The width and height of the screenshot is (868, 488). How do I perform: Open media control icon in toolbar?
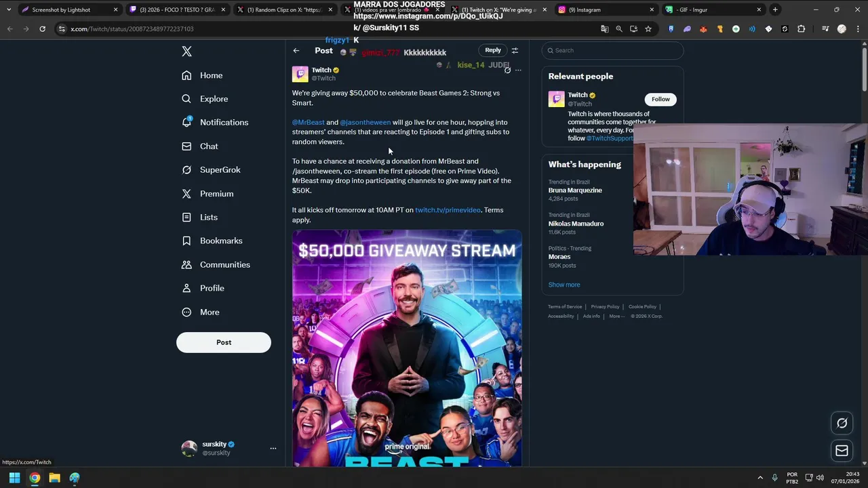pyautogui.click(x=825, y=29)
